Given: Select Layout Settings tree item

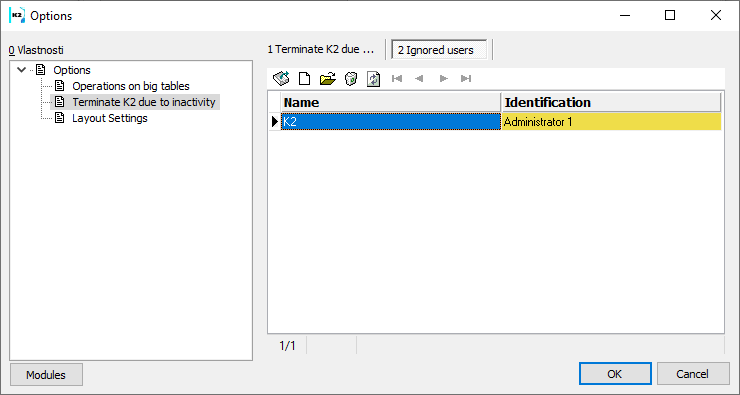Looking at the screenshot, I should (x=109, y=118).
